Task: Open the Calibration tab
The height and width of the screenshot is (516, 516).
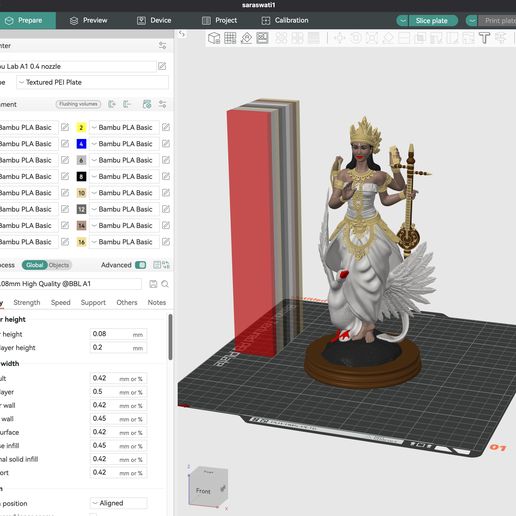Action: [285, 20]
